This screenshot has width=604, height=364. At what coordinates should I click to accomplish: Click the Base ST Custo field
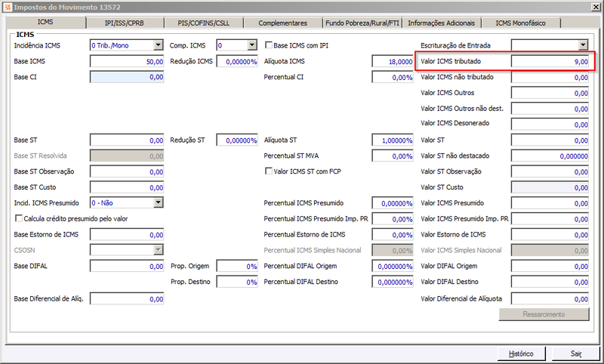127,187
